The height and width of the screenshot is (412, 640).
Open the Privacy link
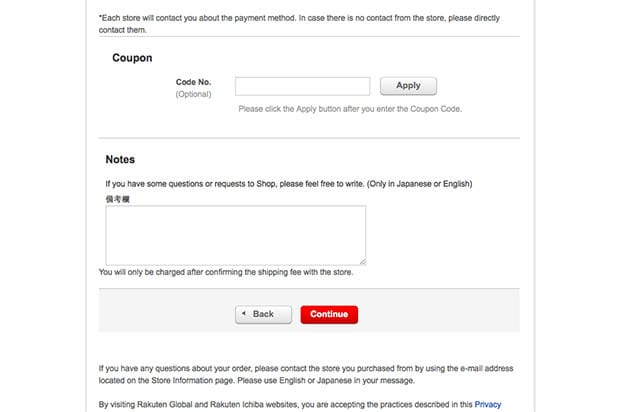(487, 404)
